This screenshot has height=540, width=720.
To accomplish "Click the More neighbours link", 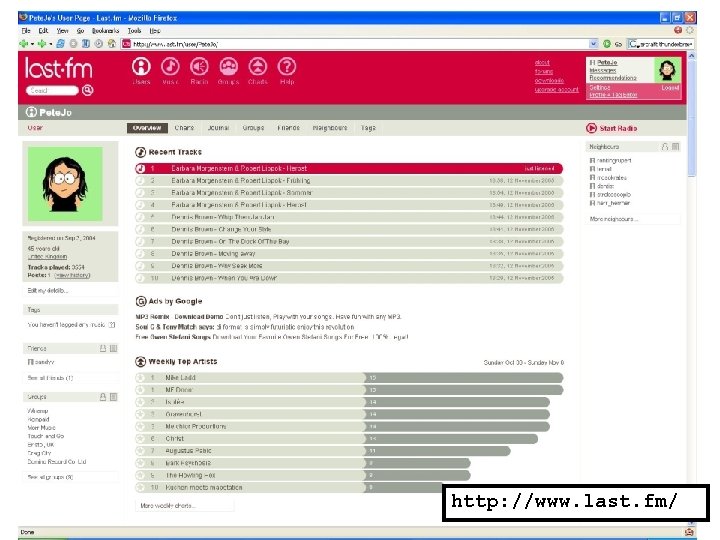I will [x=613, y=219].
